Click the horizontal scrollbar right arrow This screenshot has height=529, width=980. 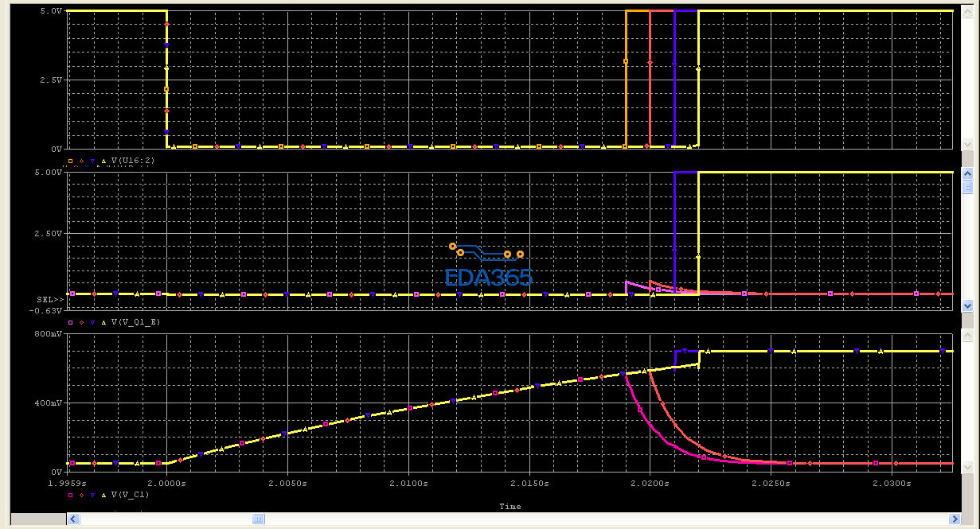[956, 519]
